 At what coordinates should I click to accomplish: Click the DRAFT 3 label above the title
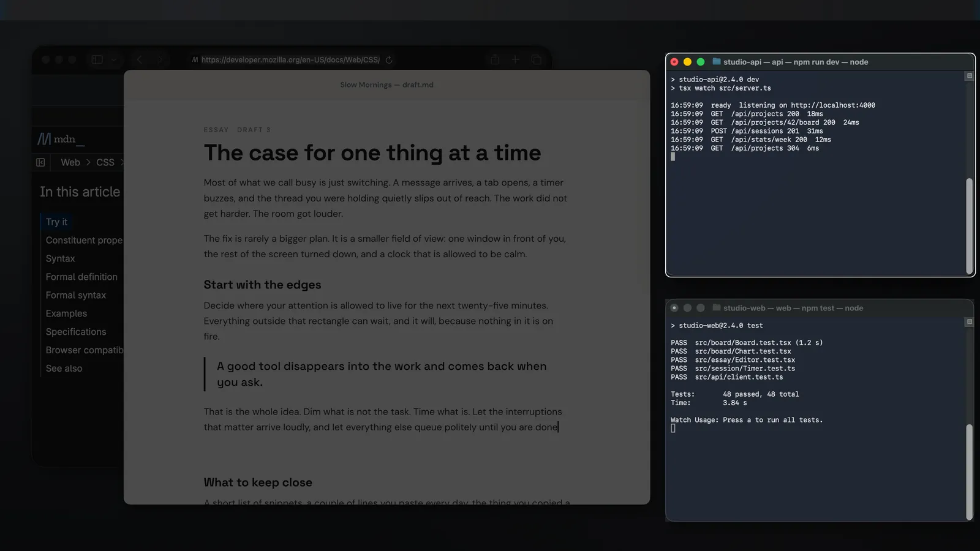(254, 130)
